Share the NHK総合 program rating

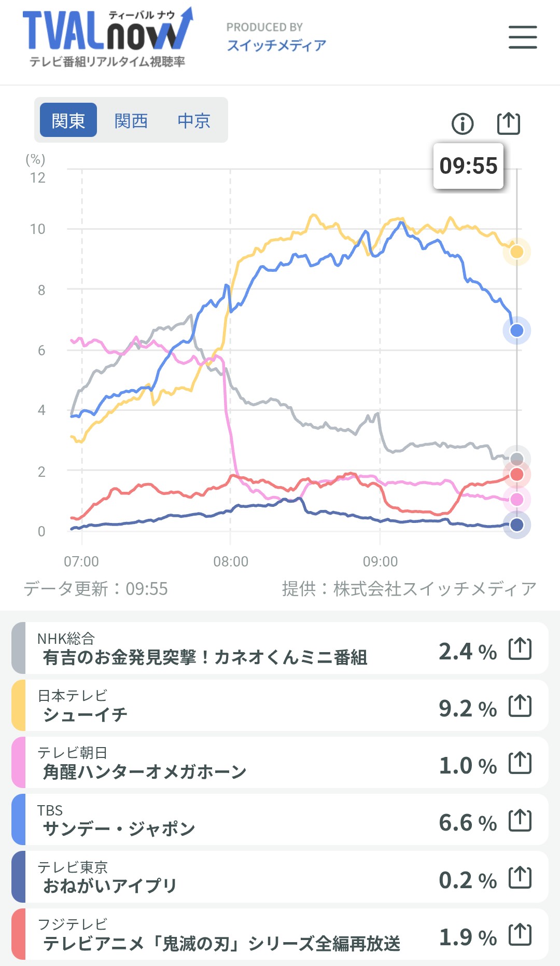pos(520,649)
